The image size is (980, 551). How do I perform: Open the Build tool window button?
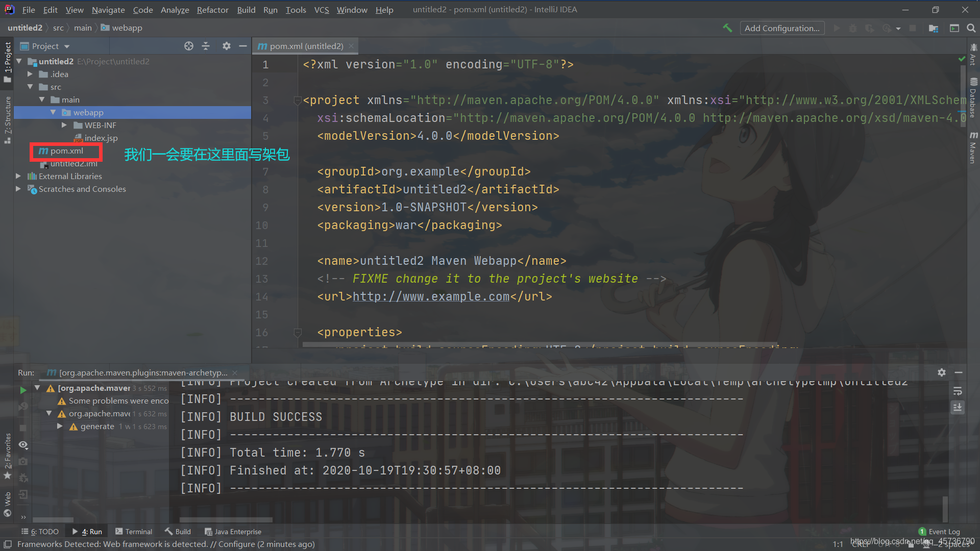[x=178, y=532]
